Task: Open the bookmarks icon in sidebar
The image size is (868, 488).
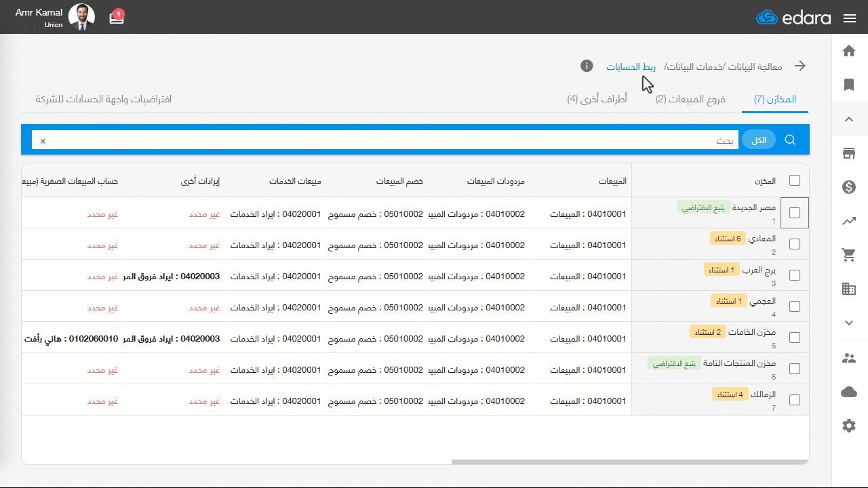Action: [849, 85]
